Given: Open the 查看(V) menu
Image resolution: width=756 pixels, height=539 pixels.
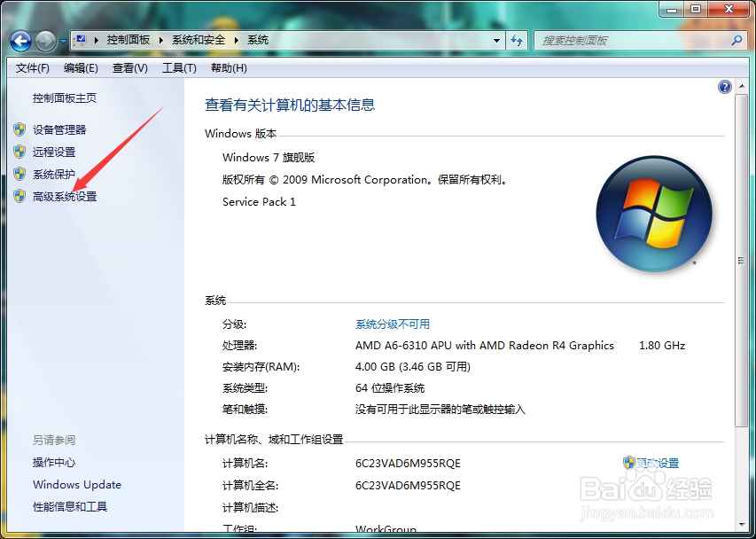Looking at the screenshot, I should (129, 68).
